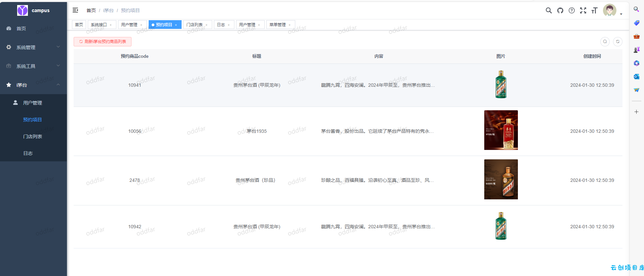The height and width of the screenshot is (276, 644).
Task: Switch to the 首页 tab
Action: 79,25
